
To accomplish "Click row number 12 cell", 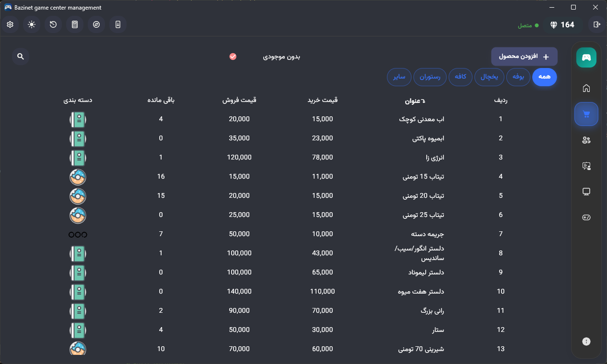I will pyautogui.click(x=501, y=330).
